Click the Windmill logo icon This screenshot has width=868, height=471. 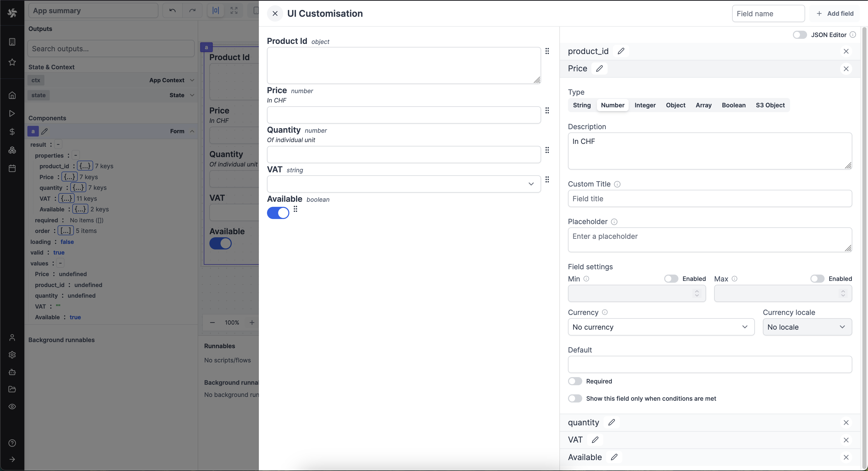click(12, 13)
